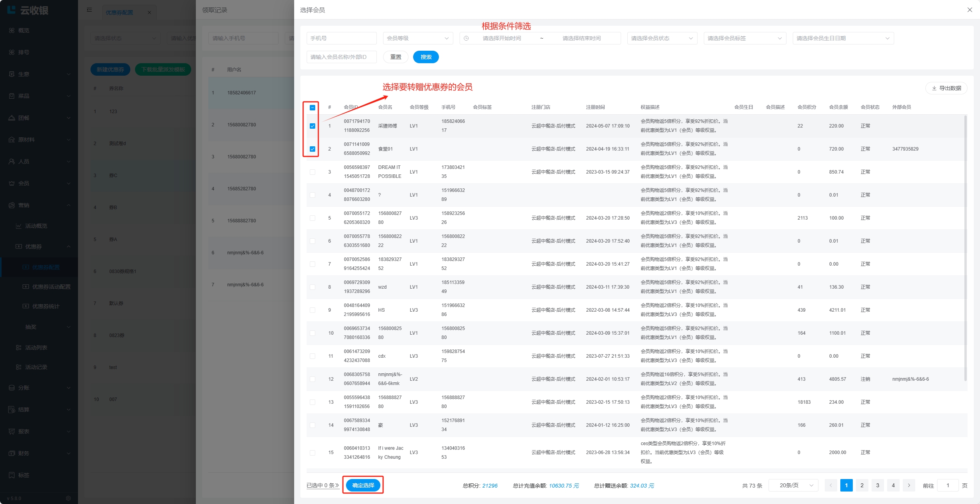Click the 确定选择 button
980x504 pixels.
[x=363, y=485]
